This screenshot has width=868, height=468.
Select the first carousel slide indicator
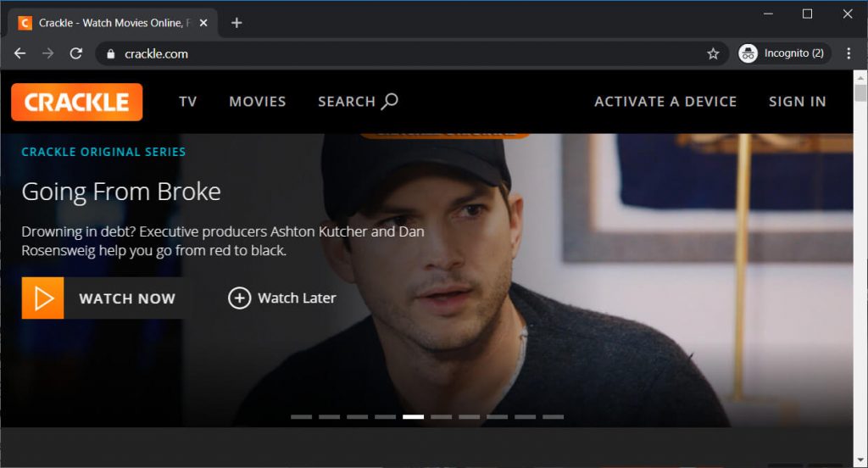click(x=301, y=416)
